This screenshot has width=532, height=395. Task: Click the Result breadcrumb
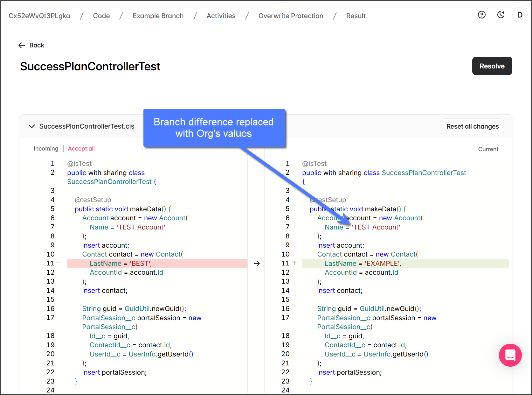pos(356,16)
